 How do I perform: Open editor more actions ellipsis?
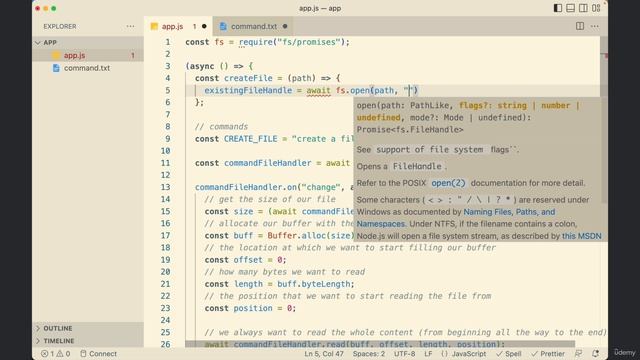click(x=595, y=26)
